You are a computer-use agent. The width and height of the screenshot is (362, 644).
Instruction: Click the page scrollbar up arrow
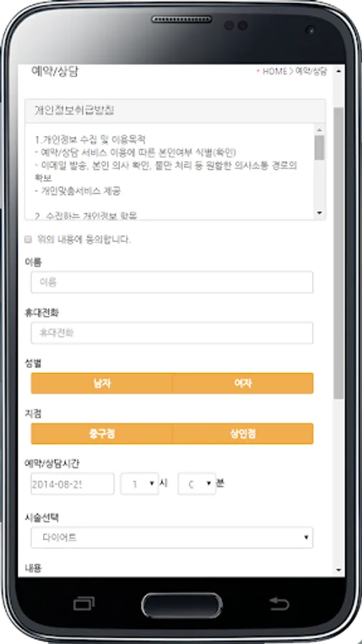(x=338, y=71)
